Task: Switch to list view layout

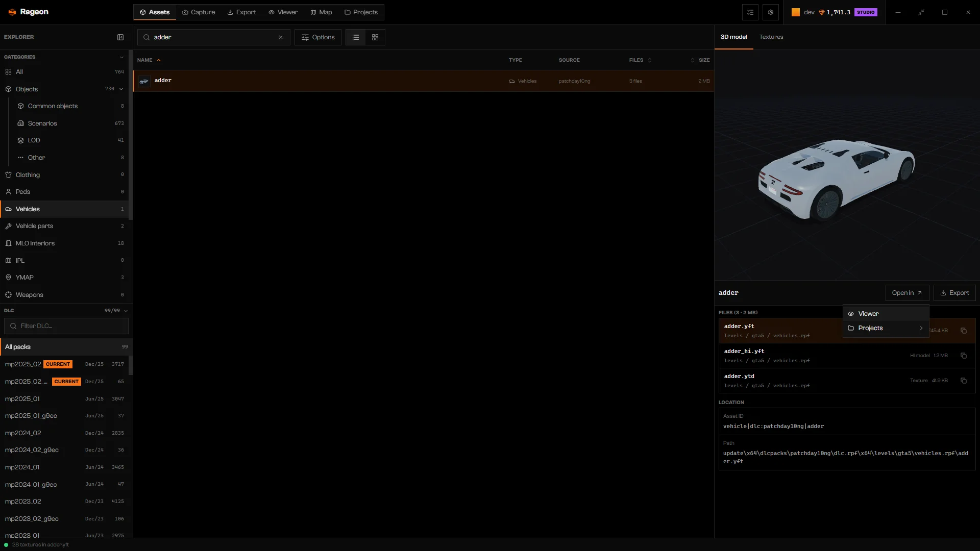Action: [x=356, y=37]
